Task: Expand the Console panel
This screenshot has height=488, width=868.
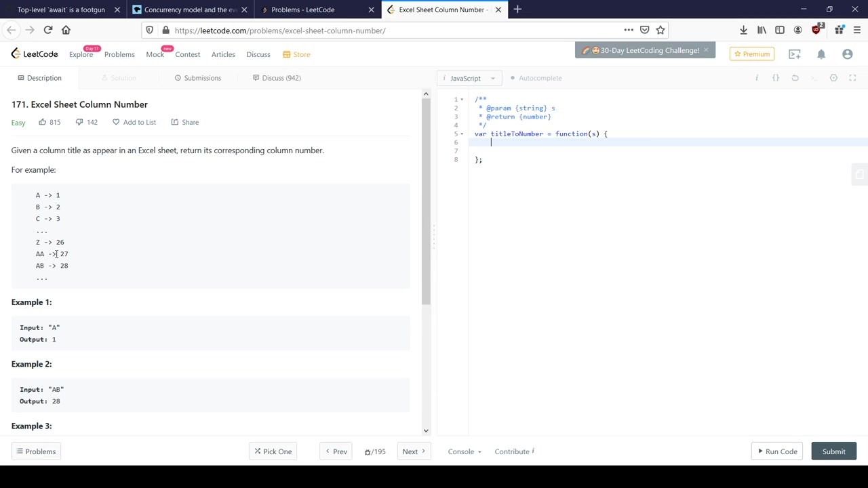Action: (x=465, y=451)
